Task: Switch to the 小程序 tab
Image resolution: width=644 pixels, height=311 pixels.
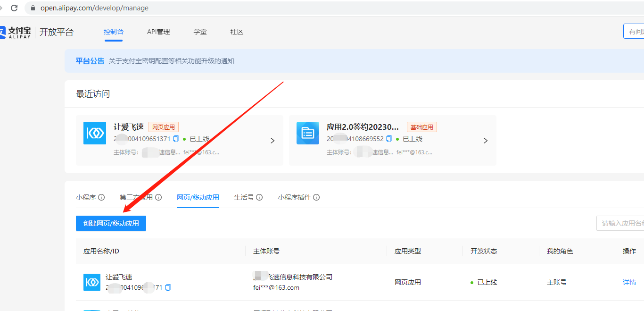Action: (86, 197)
